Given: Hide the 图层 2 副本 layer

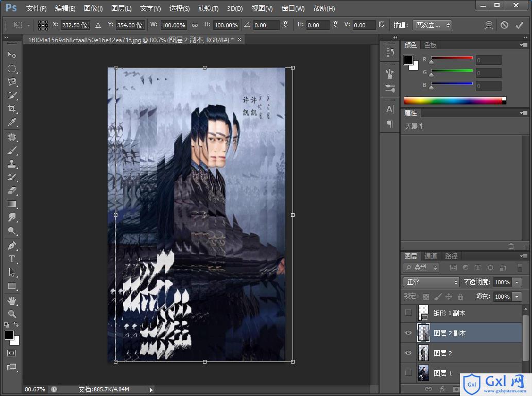Looking at the screenshot, I should 408,333.
